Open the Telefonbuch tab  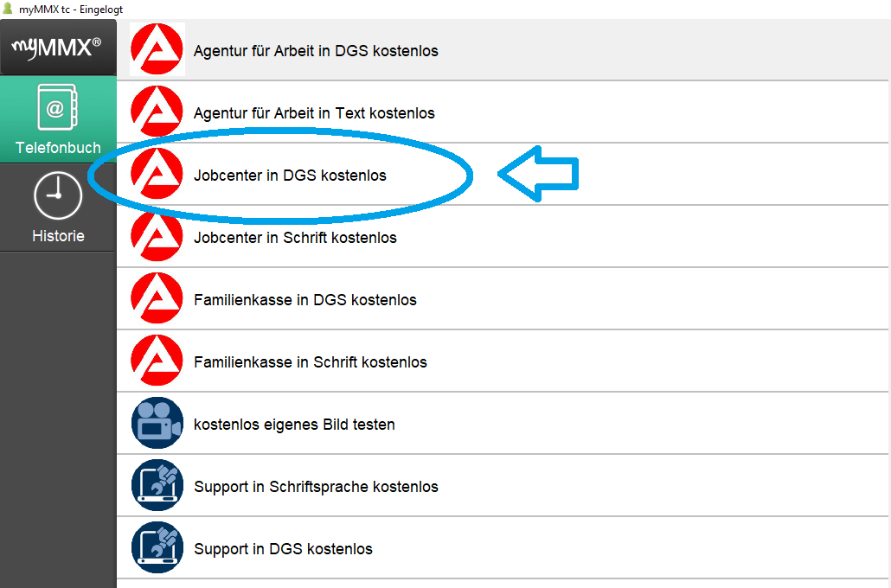pyautogui.click(x=58, y=119)
